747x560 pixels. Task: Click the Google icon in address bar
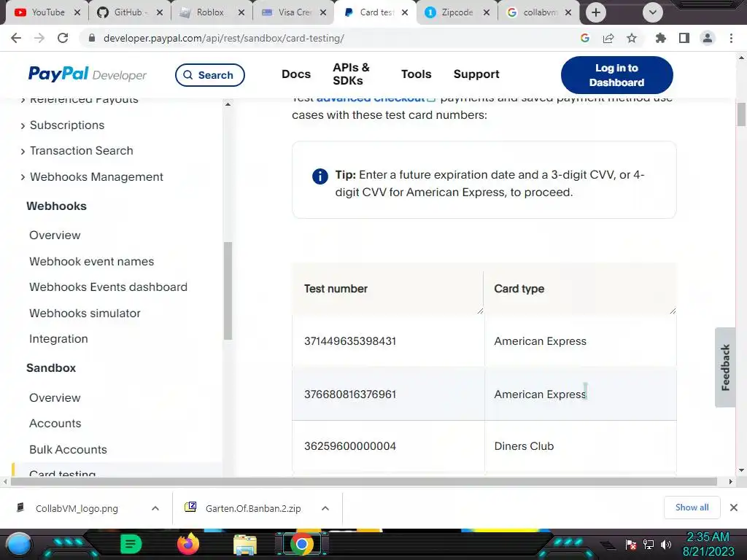[585, 38]
